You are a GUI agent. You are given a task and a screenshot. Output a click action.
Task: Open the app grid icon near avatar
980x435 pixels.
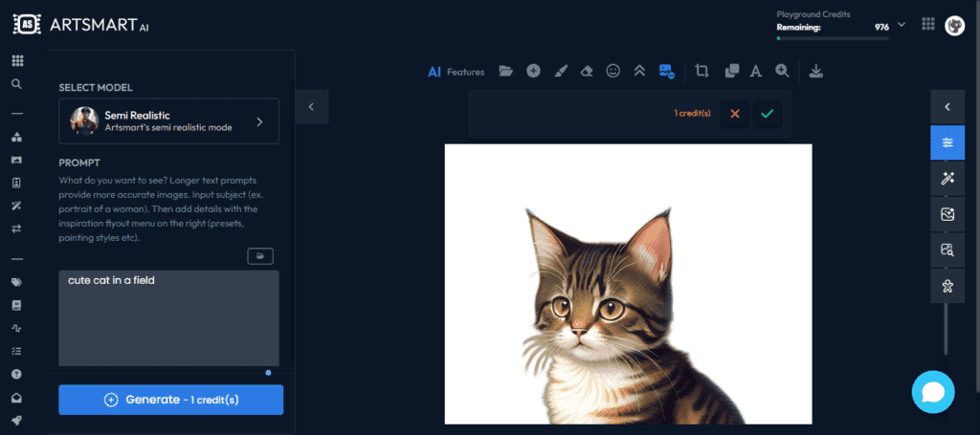(928, 24)
